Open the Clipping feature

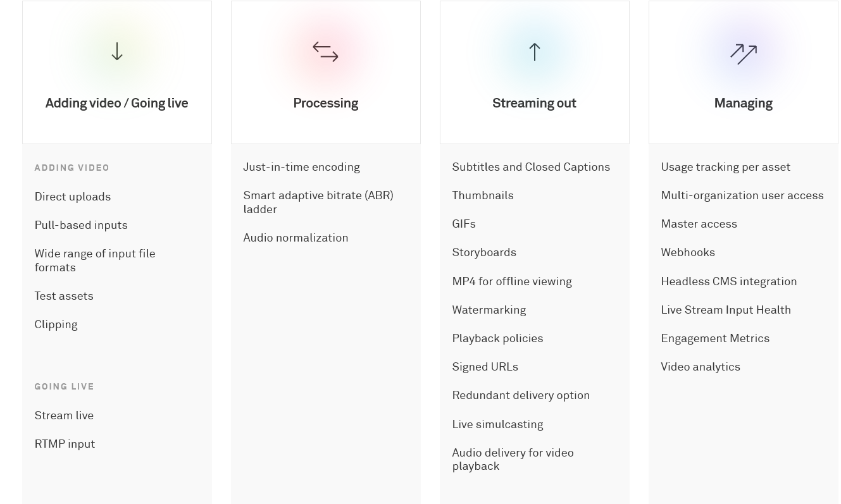56,324
